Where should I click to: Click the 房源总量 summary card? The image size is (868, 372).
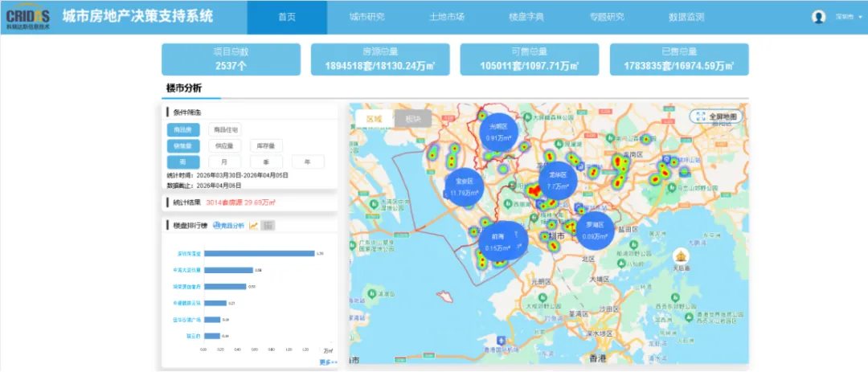(x=380, y=59)
